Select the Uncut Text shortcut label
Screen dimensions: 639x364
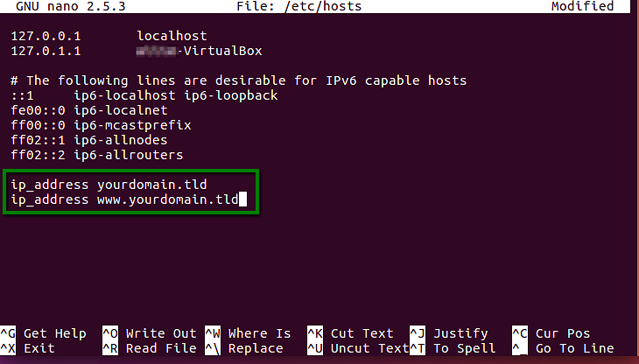tap(369, 348)
